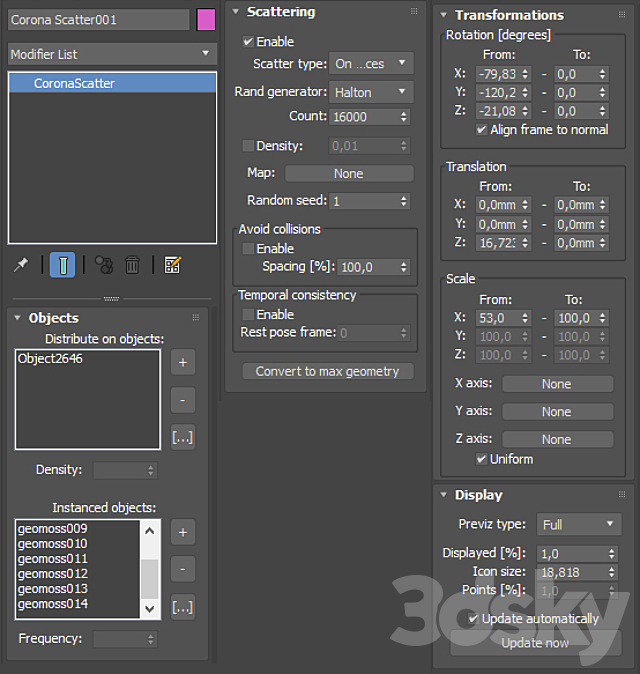Click Make Unique icon
The image size is (640, 674).
(x=104, y=265)
